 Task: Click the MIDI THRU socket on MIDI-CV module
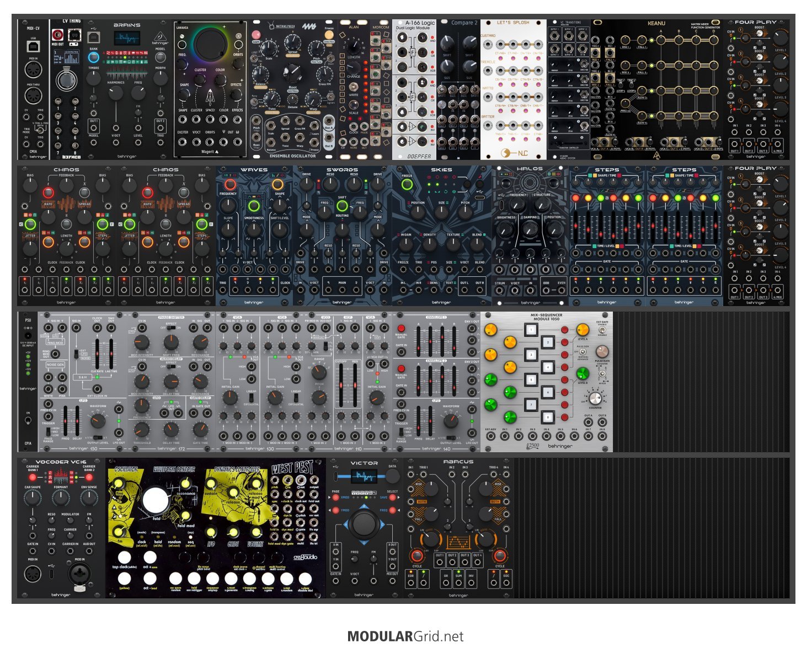point(33,96)
